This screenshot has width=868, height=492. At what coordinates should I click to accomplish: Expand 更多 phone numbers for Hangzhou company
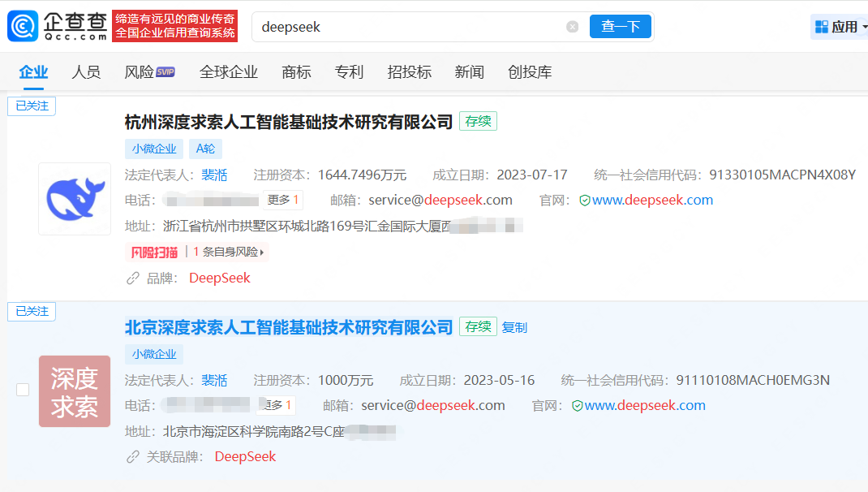click(283, 200)
